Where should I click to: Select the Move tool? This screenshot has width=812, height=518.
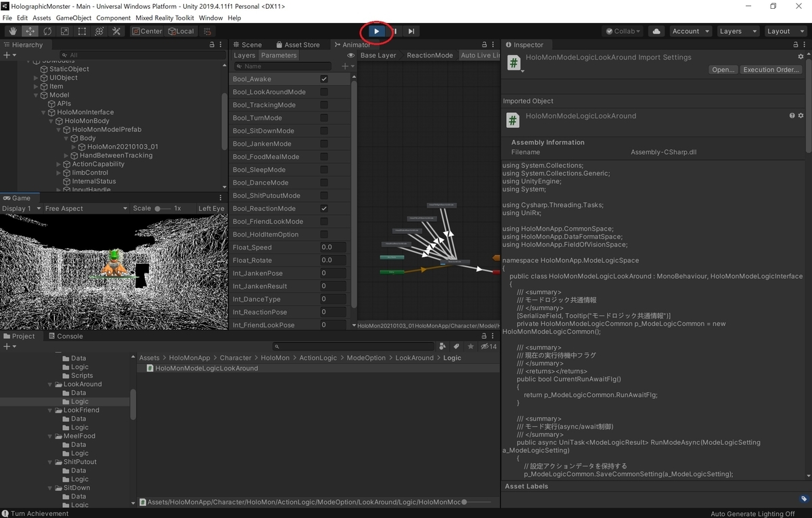click(x=30, y=31)
